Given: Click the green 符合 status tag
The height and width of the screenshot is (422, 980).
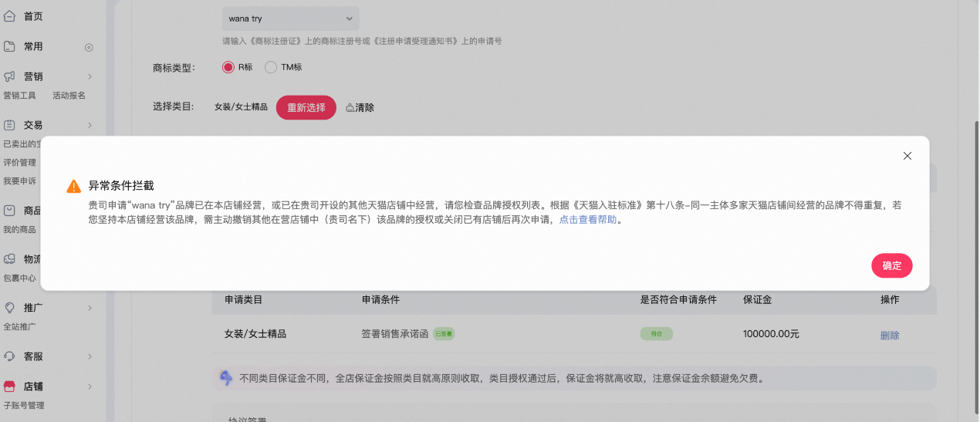Looking at the screenshot, I should tap(657, 334).
